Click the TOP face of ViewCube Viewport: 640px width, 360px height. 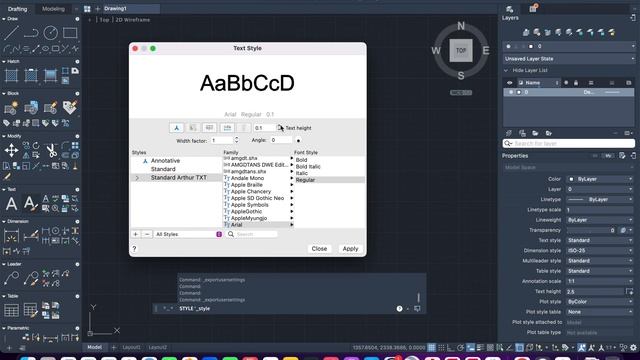pyautogui.click(x=461, y=51)
